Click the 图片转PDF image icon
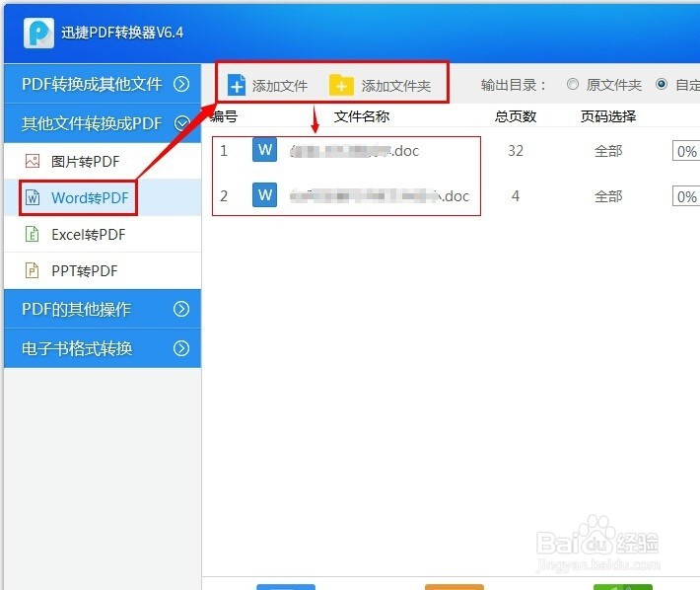 coord(33,161)
